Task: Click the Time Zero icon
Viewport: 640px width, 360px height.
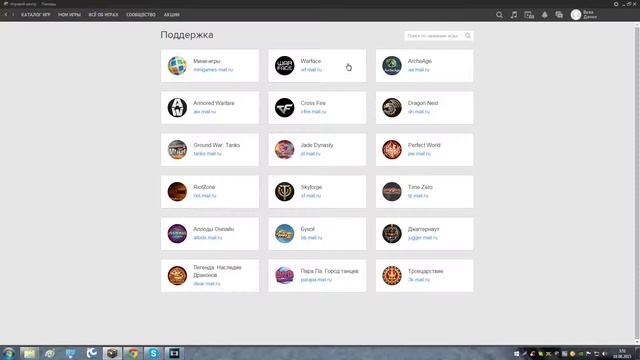Action: click(392, 192)
